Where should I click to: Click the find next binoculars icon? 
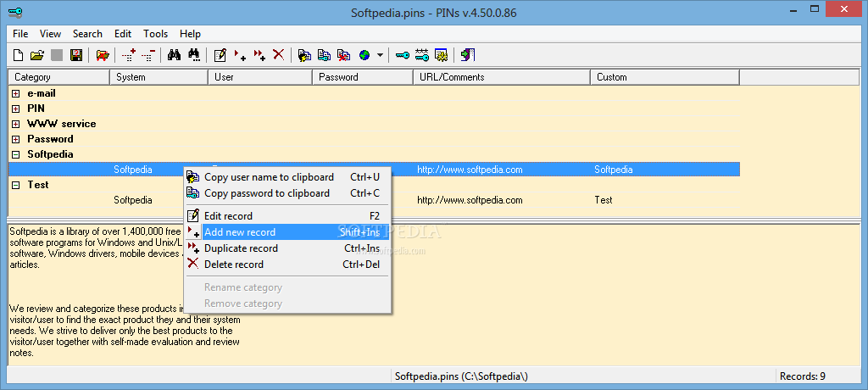click(194, 55)
